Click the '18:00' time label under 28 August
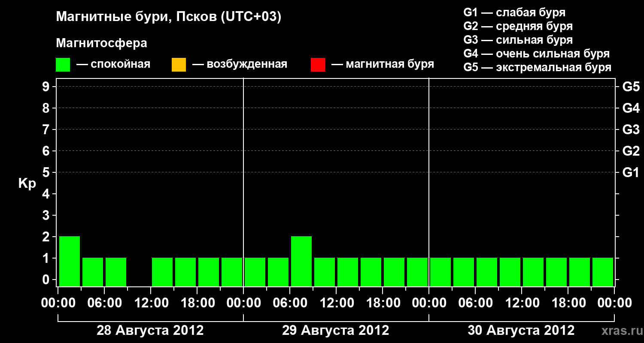The image size is (644, 343). (x=197, y=303)
